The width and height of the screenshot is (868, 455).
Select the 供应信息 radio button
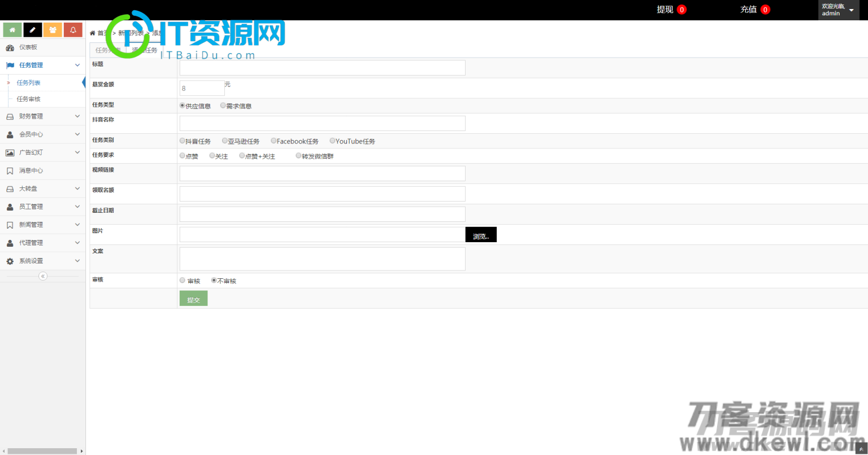[183, 106]
